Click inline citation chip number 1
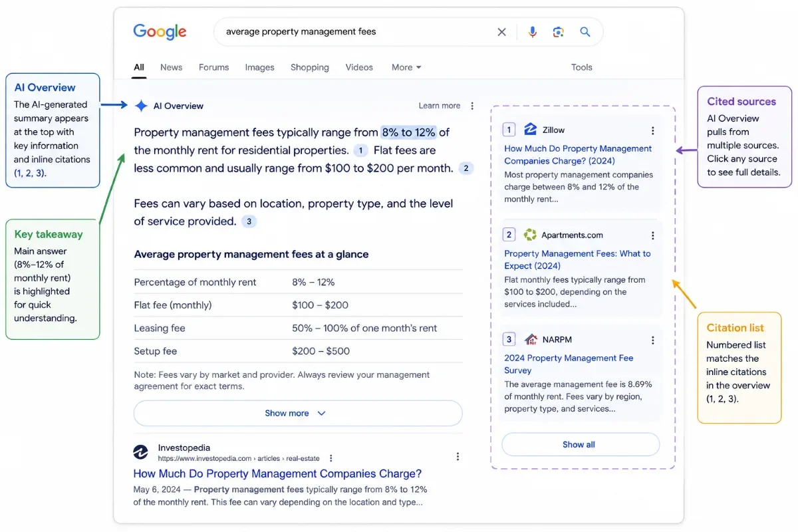798x532 pixels. [x=360, y=150]
